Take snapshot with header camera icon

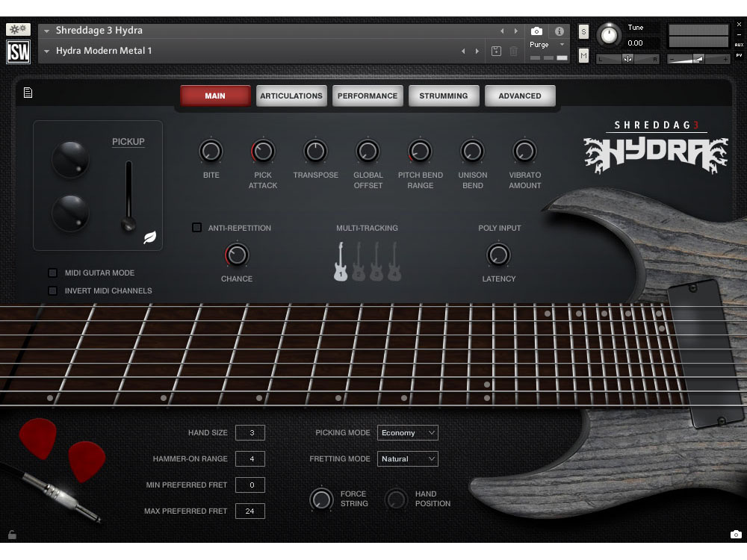[536, 31]
